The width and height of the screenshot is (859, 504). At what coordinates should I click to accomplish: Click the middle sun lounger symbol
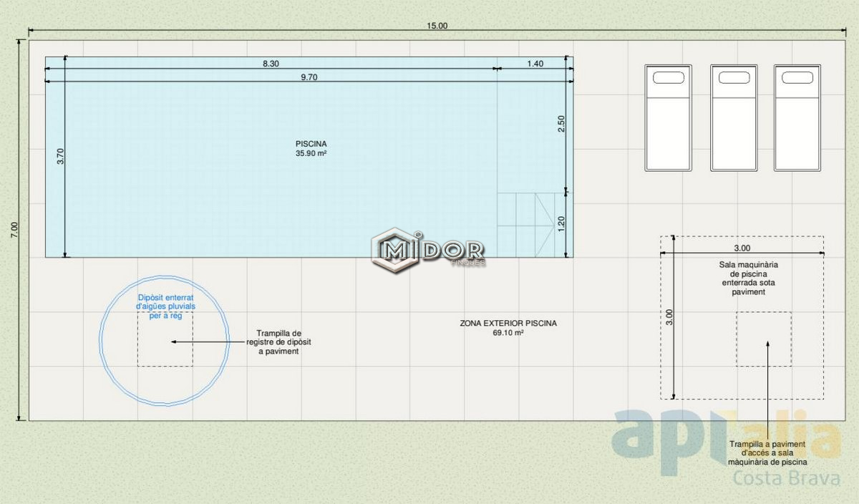(734, 118)
